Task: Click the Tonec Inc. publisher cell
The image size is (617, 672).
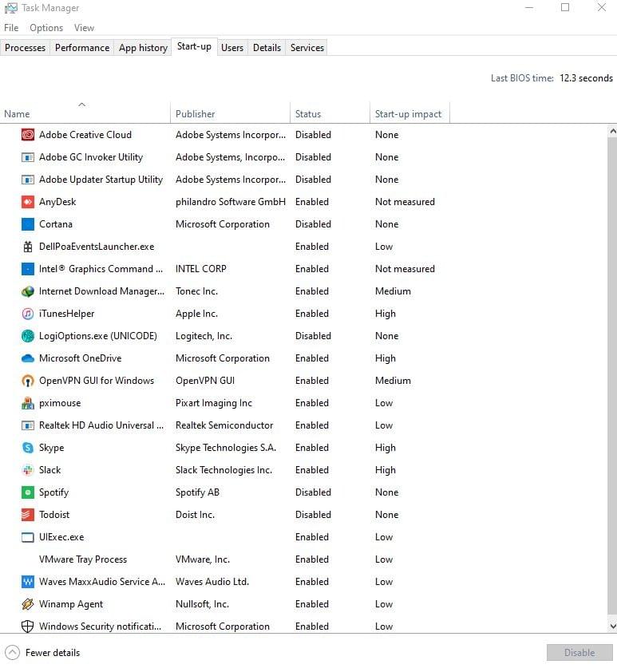Action: pyautogui.click(x=196, y=291)
